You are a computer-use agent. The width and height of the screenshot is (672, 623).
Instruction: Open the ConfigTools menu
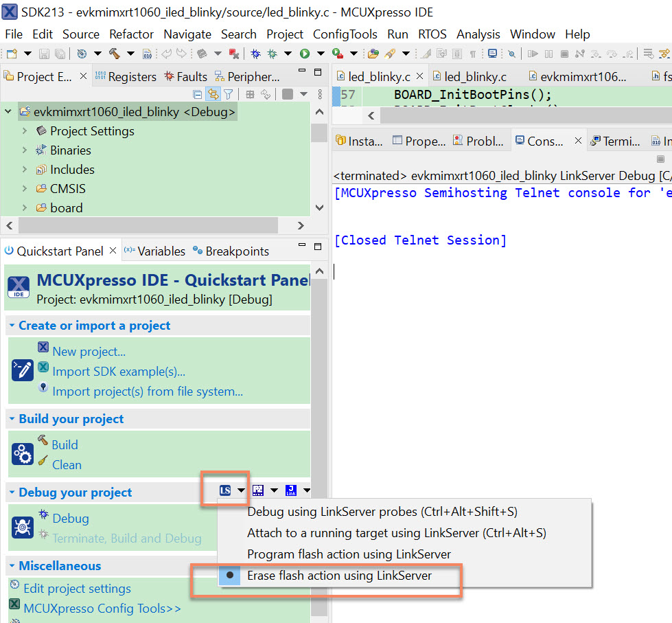pyautogui.click(x=345, y=34)
